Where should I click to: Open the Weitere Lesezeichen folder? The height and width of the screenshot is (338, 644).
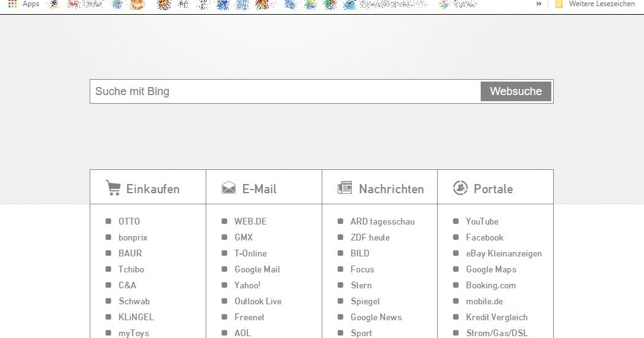(595, 4)
